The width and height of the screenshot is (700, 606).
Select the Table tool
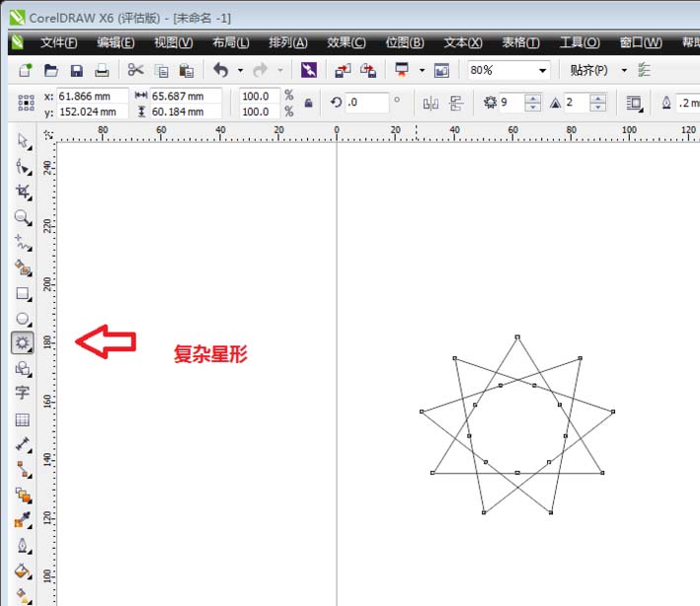tap(23, 419)
